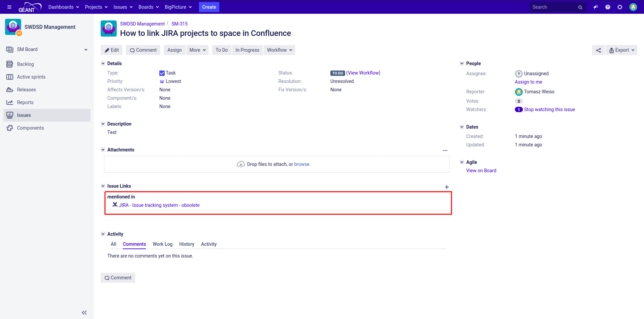Open the hamburger sidebar menu icon
This screenshot has height=319, width=644.
[x=9, y=7]
